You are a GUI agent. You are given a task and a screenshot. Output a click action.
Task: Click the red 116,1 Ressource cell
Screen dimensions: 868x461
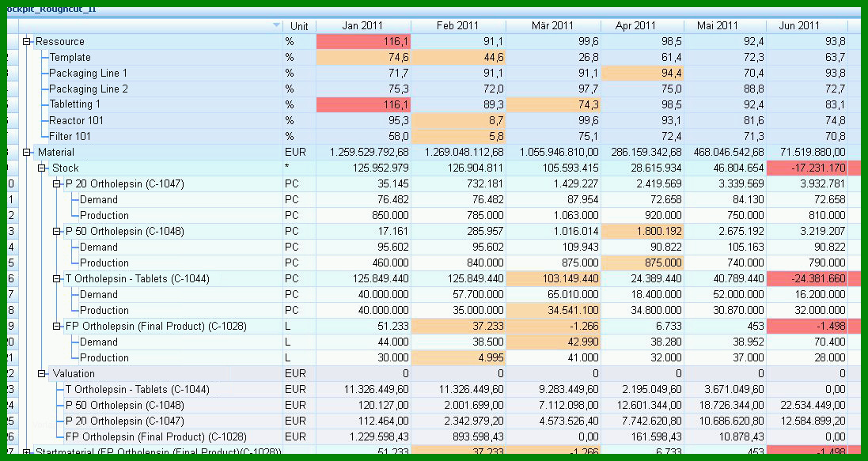pyautogui.click(x=363, y=41)
